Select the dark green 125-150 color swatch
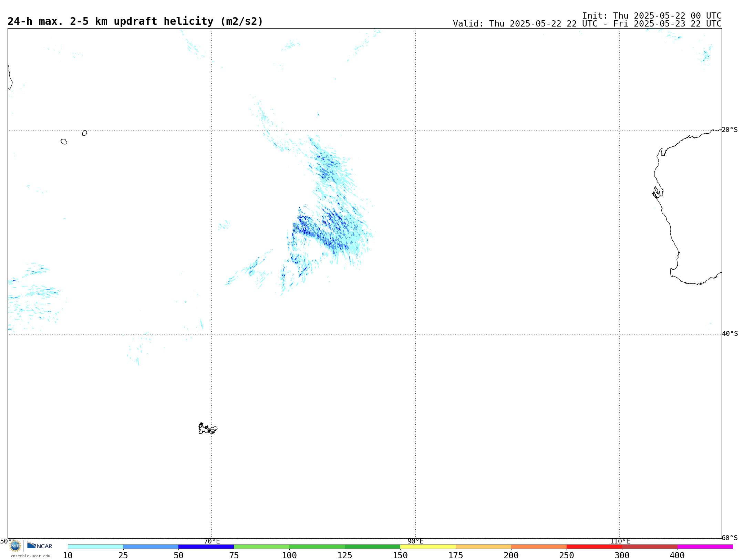This screenshot has height=560, width=744. 373,547
